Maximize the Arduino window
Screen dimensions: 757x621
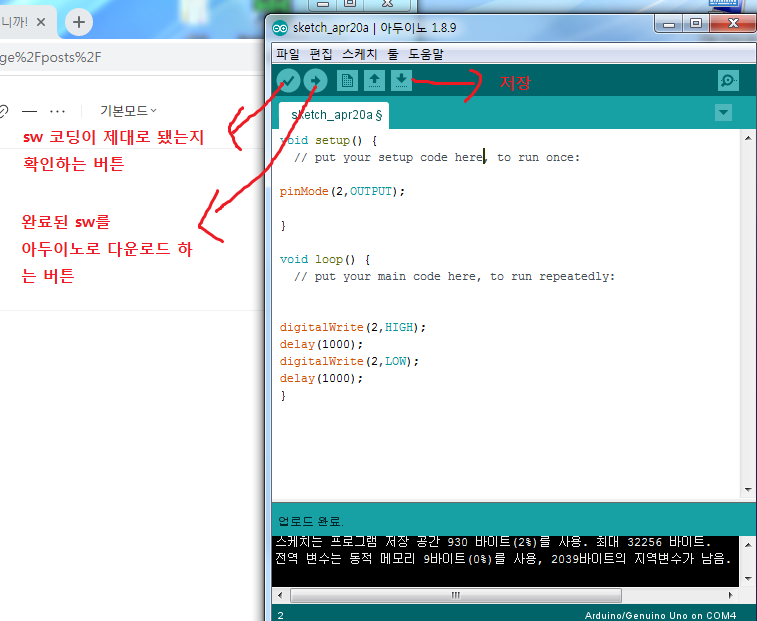696,23
